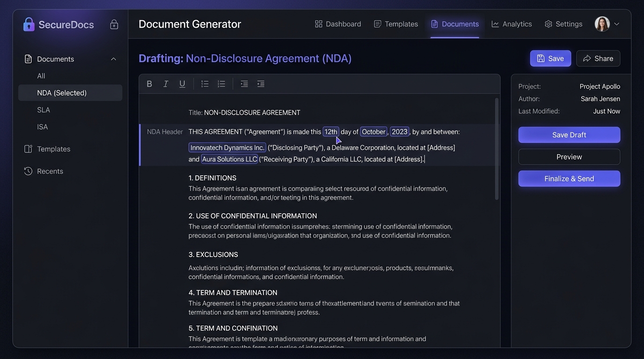Switch to the Templates top tab
The width and height of the screenshot is (644, 359).
click(396, 24)
